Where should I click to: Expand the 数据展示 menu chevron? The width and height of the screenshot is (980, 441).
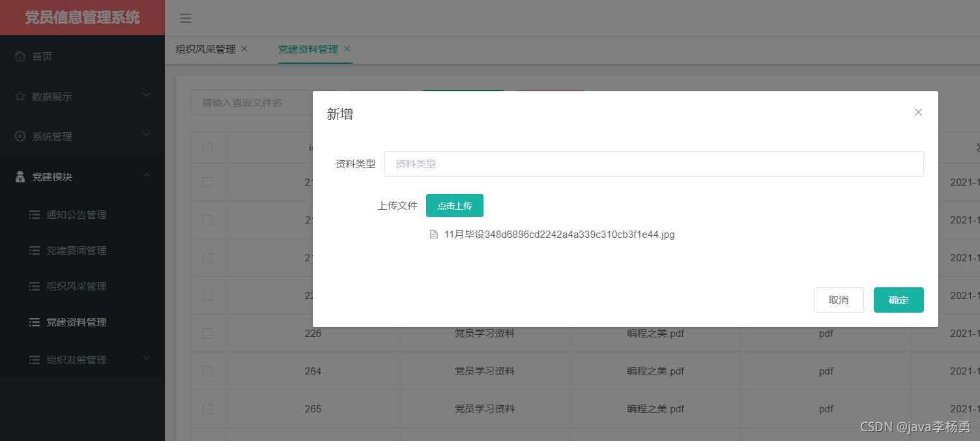click(146, 95)
